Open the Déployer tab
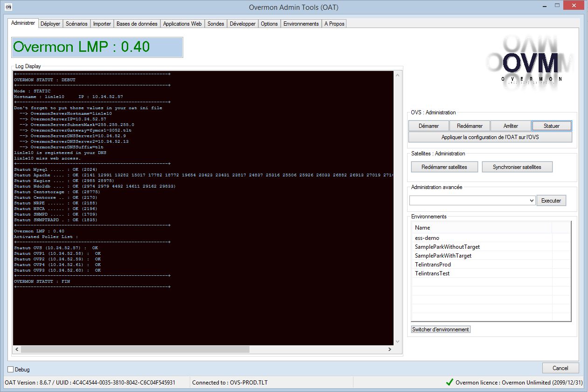The width and height of the screenshot is (588, 392). click(x=50, y=24)
